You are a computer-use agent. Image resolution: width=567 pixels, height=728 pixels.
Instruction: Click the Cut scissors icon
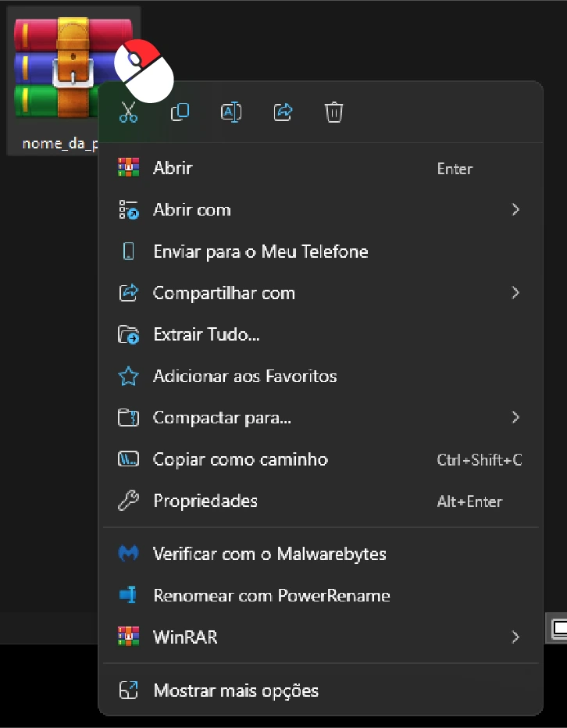coord(128,112)
